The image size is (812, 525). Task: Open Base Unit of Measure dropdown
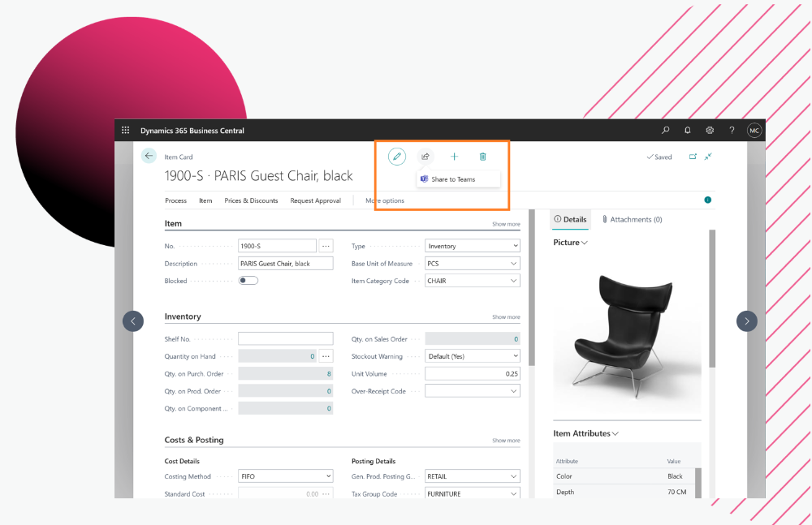[x=473, y=264]
